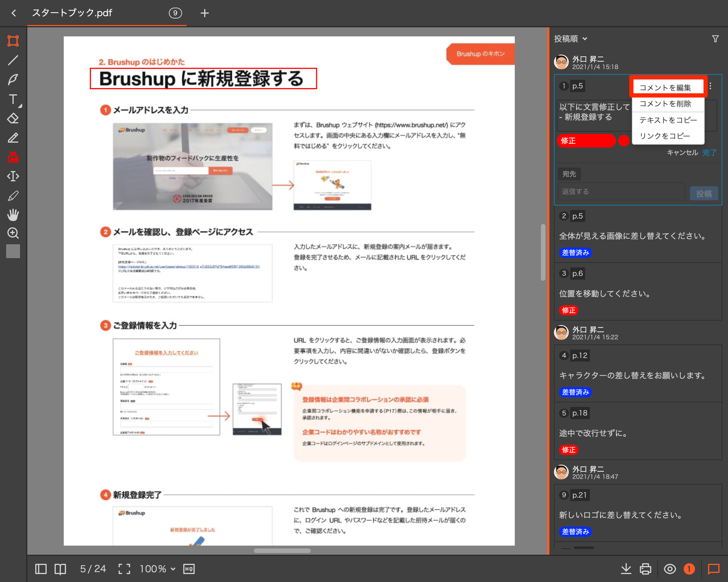Select the eraser tool
Screen dimensions: 728x582
click(13, 119)
